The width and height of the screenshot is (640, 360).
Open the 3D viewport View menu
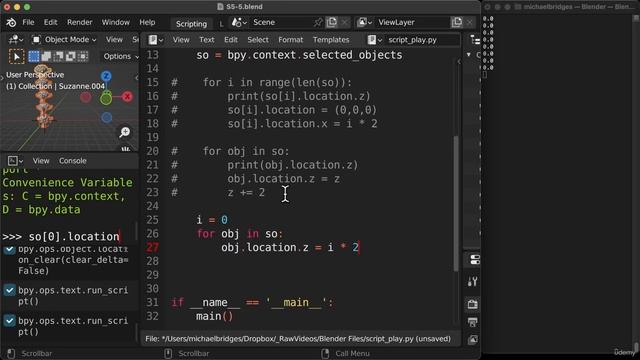(x=114, y=40)
